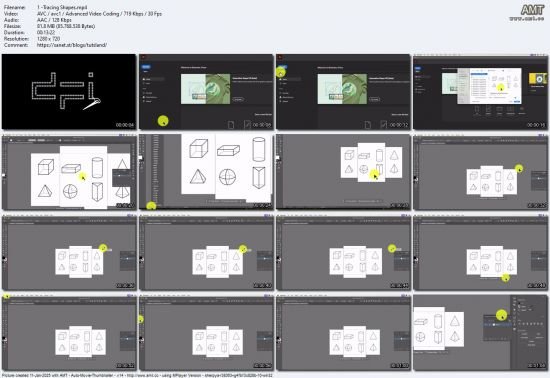
Task: Click the Audio value 'AAC / 128 Kbps'
Action: (x=54, y=20)
